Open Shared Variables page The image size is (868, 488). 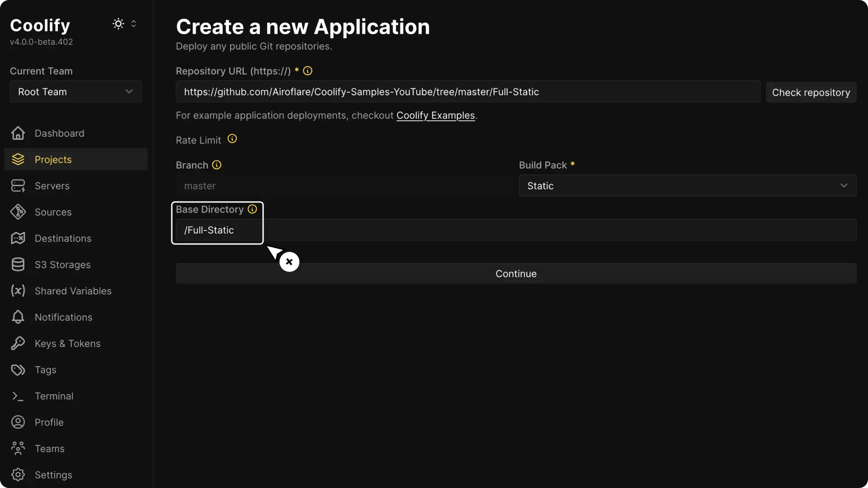73,291
